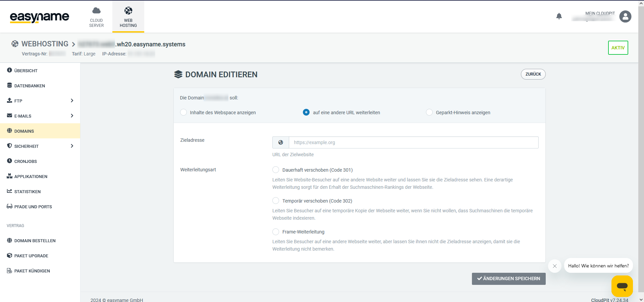Open Statistiken from the sidebar

point(27,191)
